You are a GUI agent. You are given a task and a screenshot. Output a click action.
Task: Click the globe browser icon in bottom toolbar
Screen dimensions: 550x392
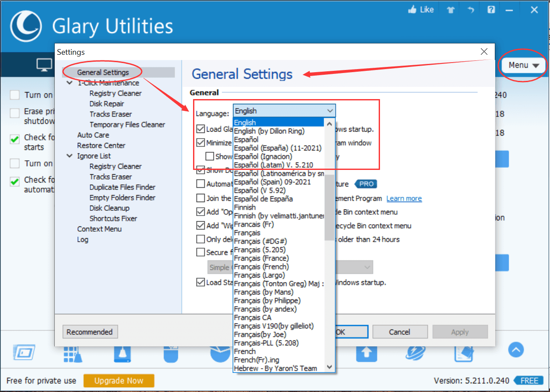pos(416,353)
